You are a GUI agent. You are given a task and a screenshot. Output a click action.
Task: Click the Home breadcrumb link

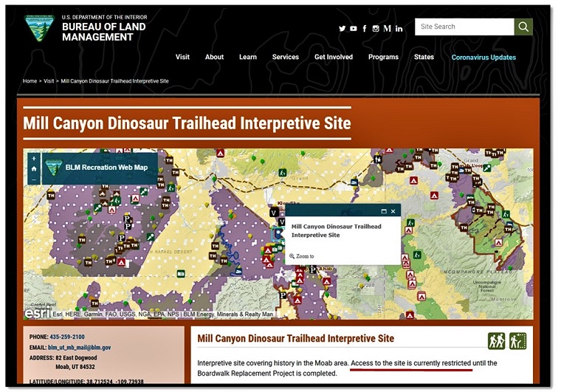point(30,81)
